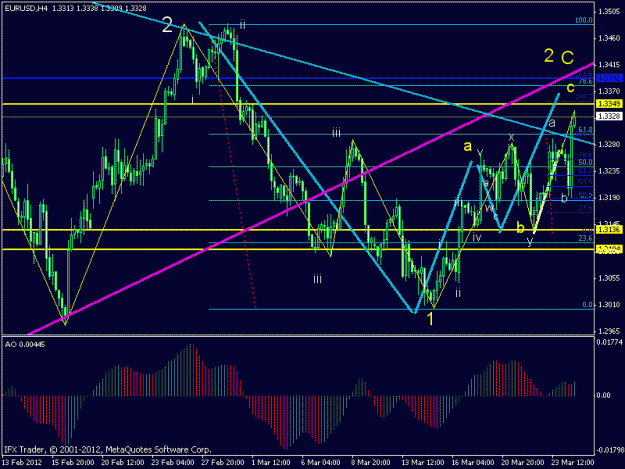Click the yellow wave 1 label
Viewport: 625px width, 469px height.
(430, 319)
